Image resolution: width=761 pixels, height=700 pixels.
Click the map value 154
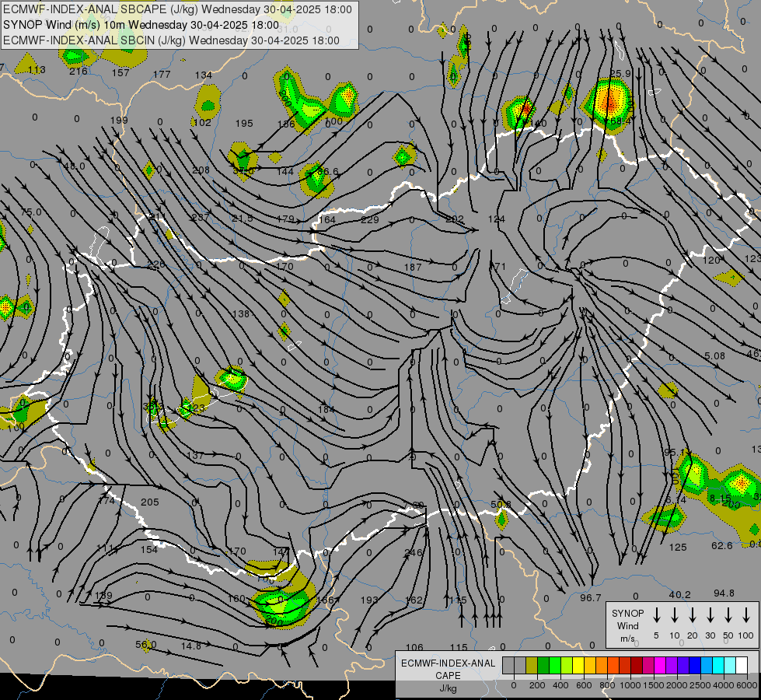coord(149,549)
